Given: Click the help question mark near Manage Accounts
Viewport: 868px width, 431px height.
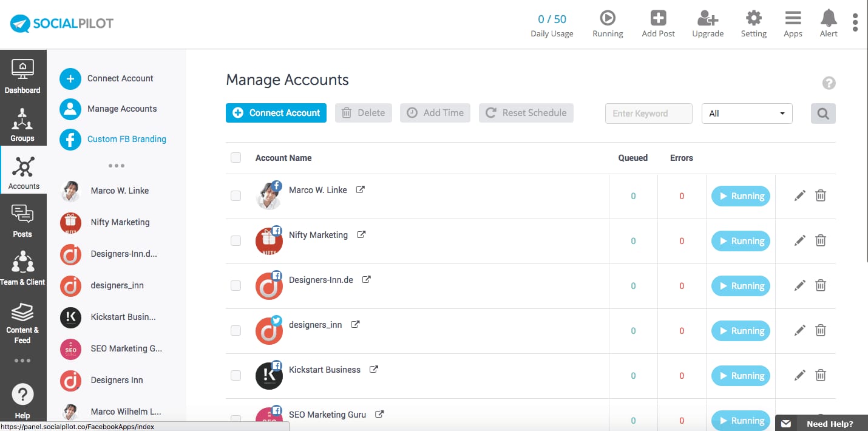Looking at the screenshot, I should tap(829, 83).
